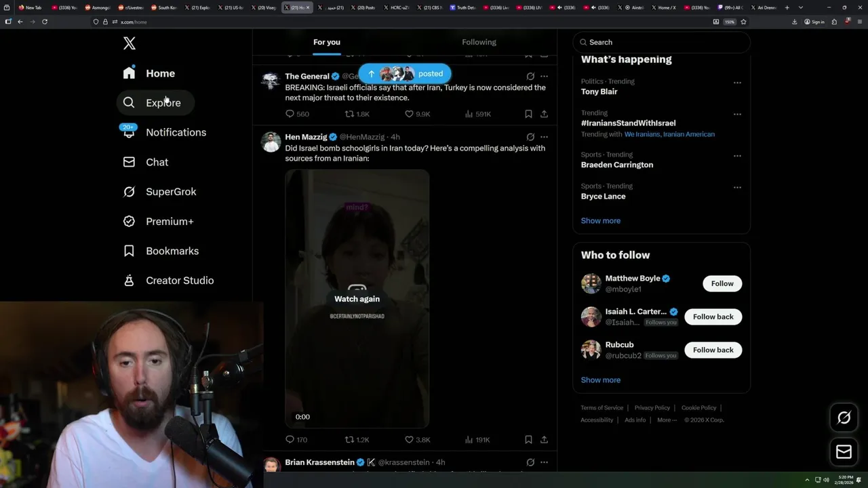The height and width of the screenshot is (488, 868).
Task: Open Hen Mazzig's profile avatar
Action: tap(271, 142)
